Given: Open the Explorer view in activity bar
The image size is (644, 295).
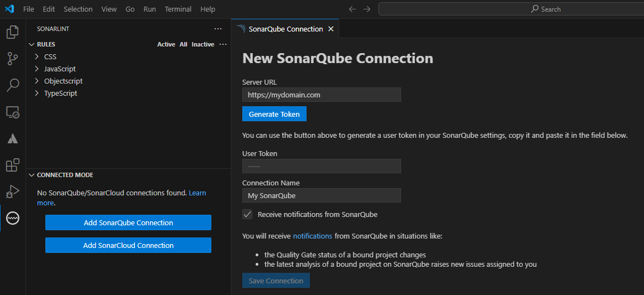Looking at the screenshot, I should tap(13, 32).
